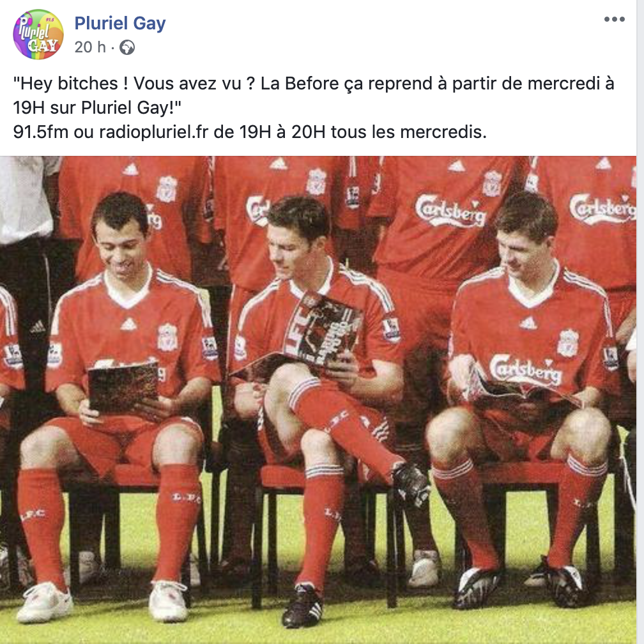The height and width of the screenshot is (644, 644).
Task: Click Adidas logo on right seated player's chest
Action: [x=528, y=323]
